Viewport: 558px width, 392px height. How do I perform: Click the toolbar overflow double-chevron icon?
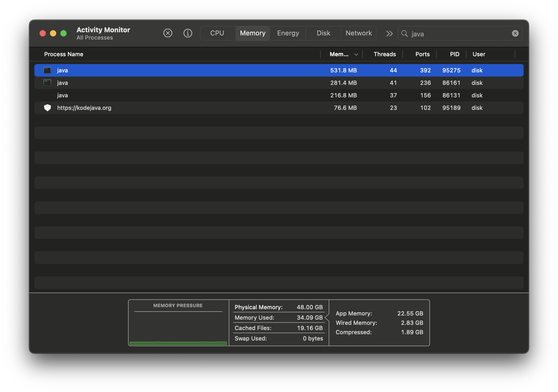389,34
